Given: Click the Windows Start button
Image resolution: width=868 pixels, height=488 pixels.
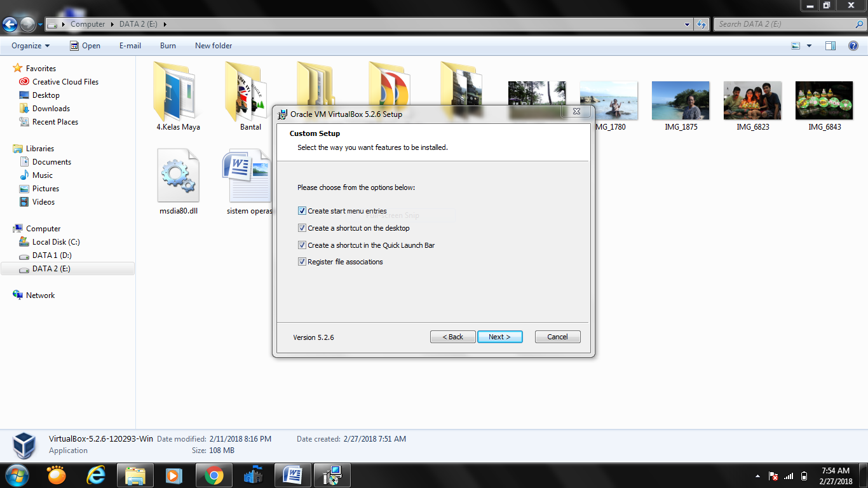Looking at the screenshot, I should (x=16, y=475).
